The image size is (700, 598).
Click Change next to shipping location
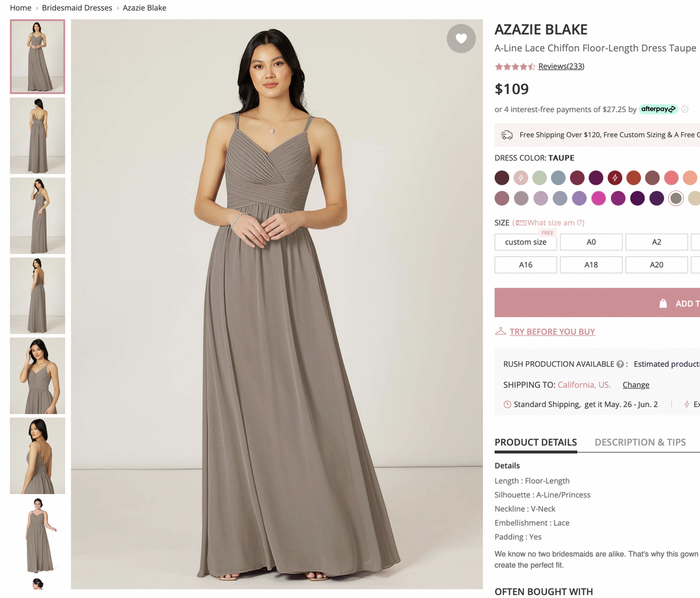pos(635,384)
